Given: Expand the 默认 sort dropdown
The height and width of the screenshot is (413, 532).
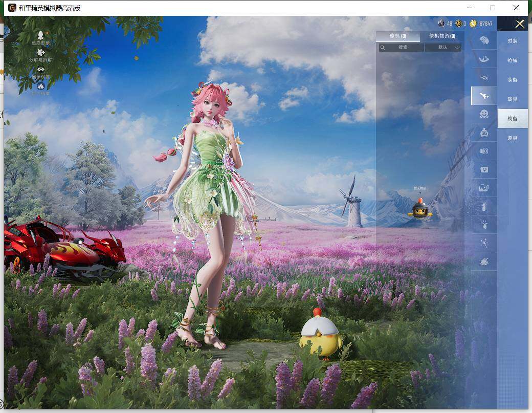Looking at the screenshot, I should (x=443, y=48).
